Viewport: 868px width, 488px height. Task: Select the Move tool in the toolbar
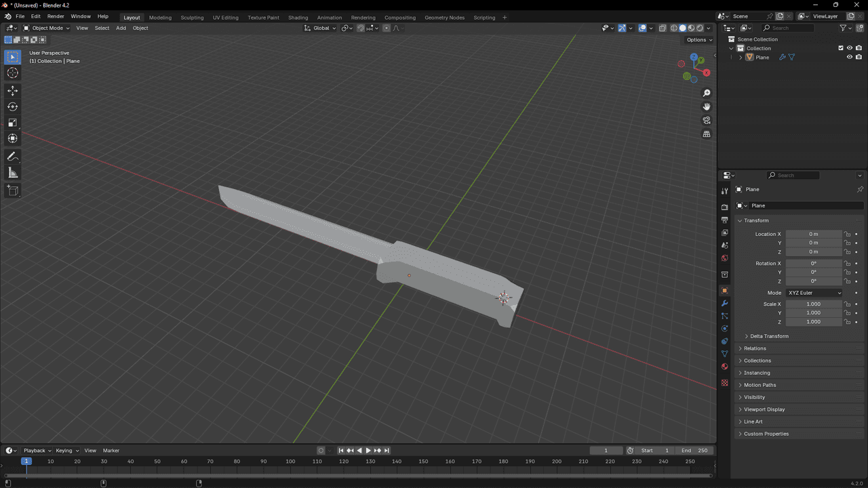coord(13,90)
